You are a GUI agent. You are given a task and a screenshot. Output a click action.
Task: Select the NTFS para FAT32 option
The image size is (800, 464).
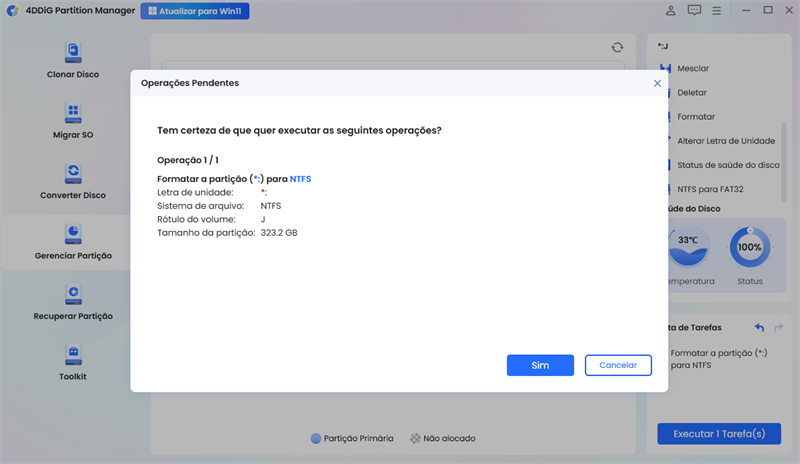[x=710, y=189]
